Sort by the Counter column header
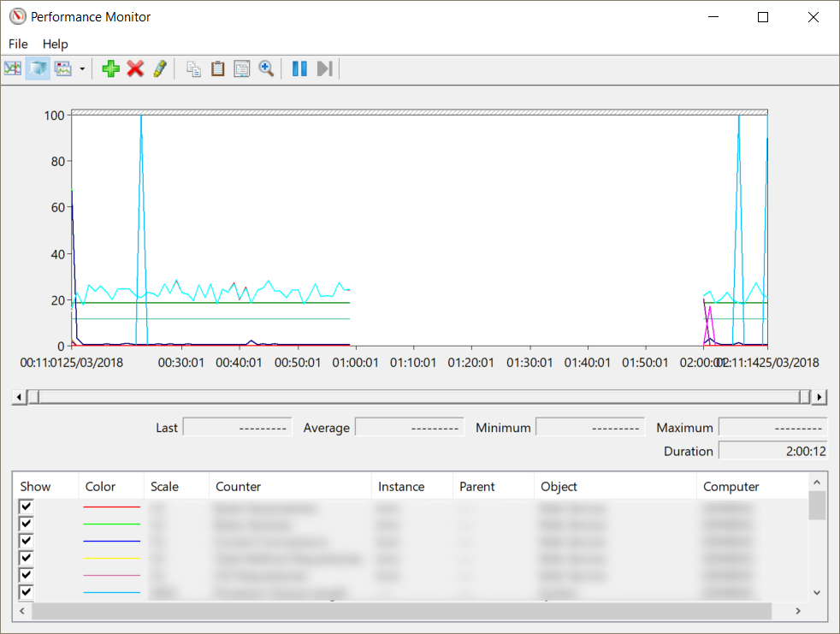 click(238, 486)
